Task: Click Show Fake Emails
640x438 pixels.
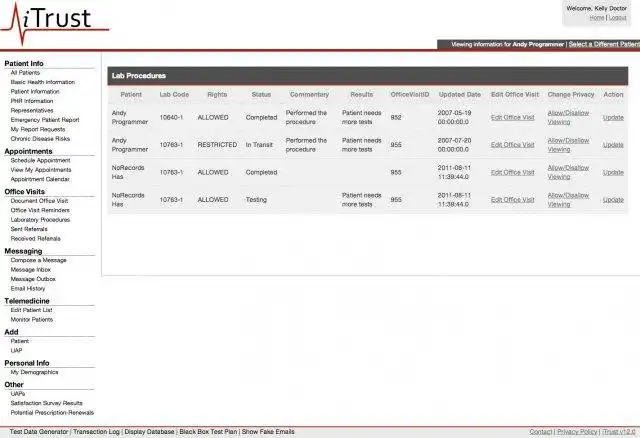Action: 268,431
